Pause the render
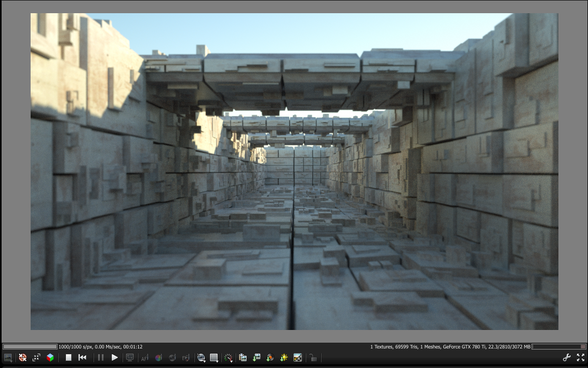This screenshot has height=368, width=588. point(100,358)
